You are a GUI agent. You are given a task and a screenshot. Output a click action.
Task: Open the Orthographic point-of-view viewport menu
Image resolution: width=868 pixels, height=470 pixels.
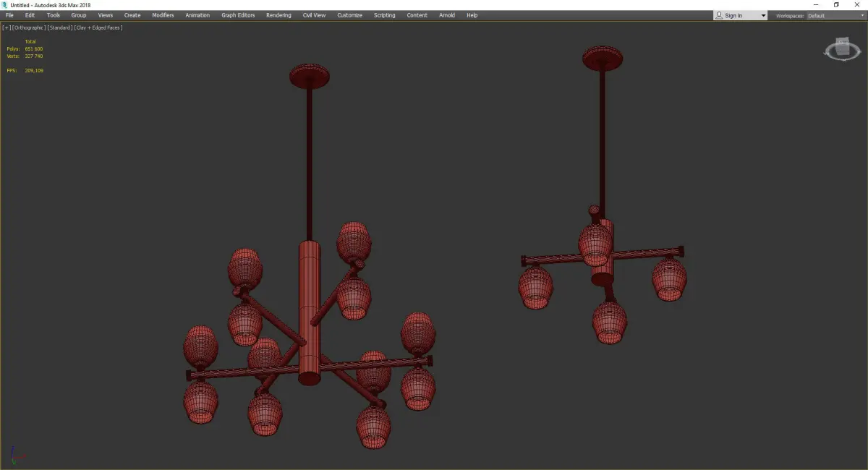28,27
